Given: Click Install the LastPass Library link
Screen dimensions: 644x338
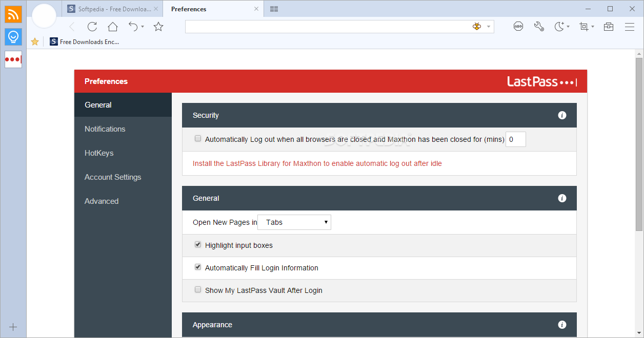Looking at the screenshot, I should point(317,163).
